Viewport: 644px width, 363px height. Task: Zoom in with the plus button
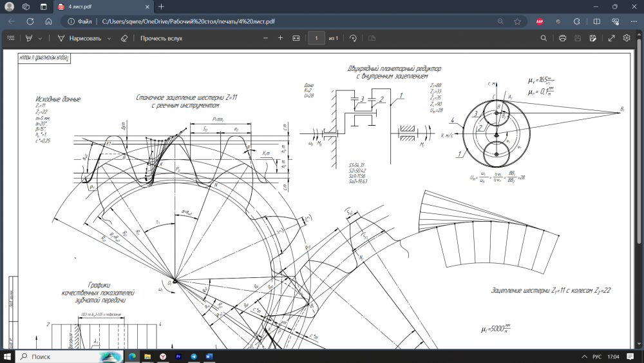point(280,38)
